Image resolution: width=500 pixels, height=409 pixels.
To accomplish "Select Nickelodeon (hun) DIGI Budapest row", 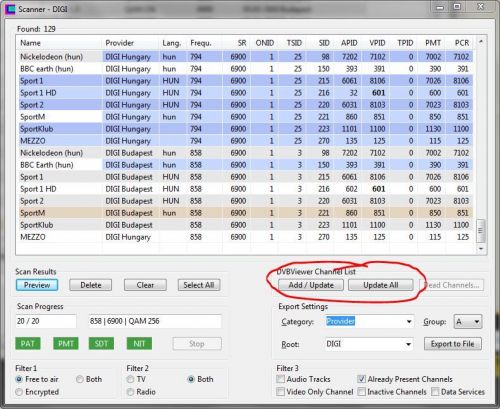I will [x=245, y=153].
